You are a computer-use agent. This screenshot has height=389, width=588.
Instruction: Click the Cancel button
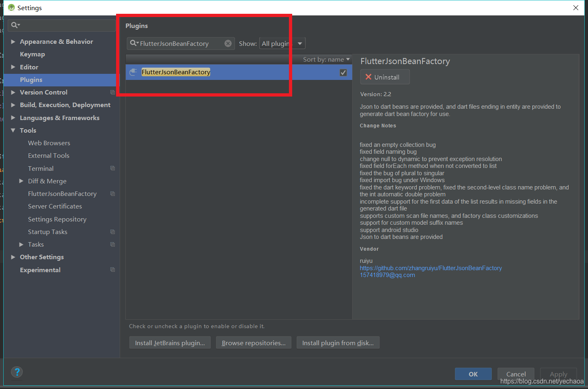(x=516, y=374)
